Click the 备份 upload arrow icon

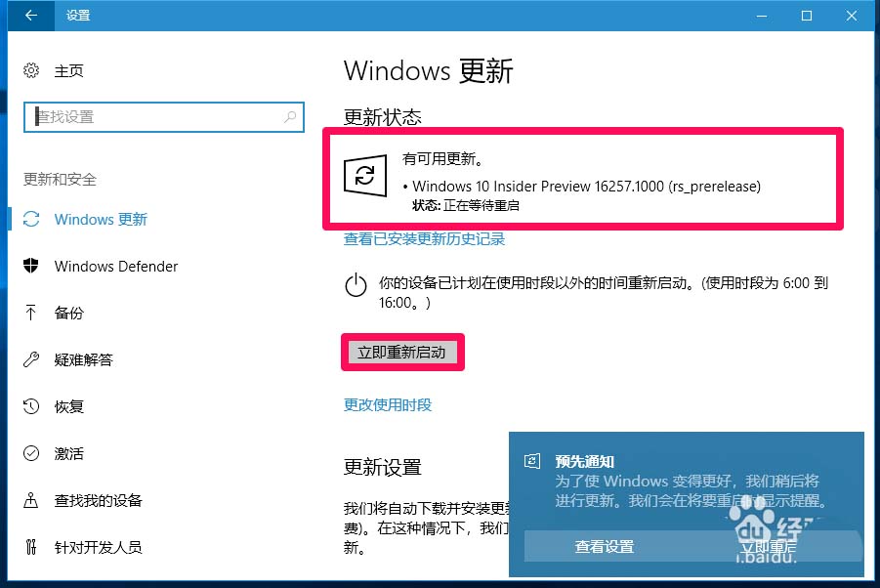click(x=31, y=313)
